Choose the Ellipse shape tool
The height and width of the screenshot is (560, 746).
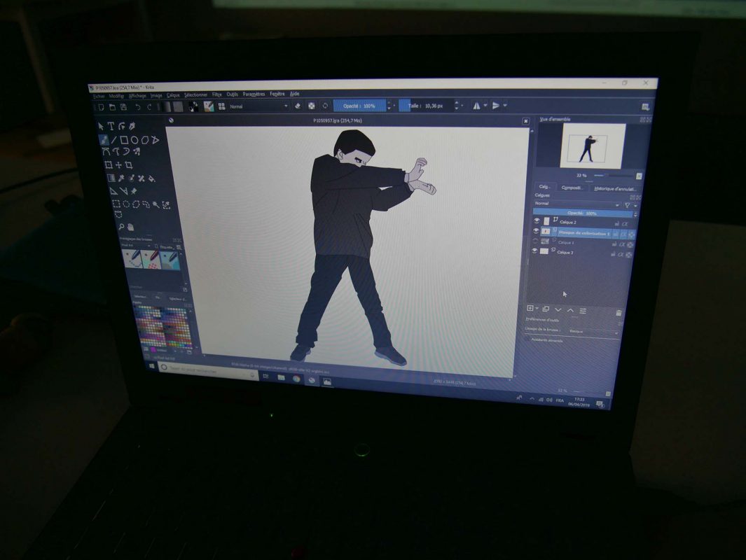134,140
